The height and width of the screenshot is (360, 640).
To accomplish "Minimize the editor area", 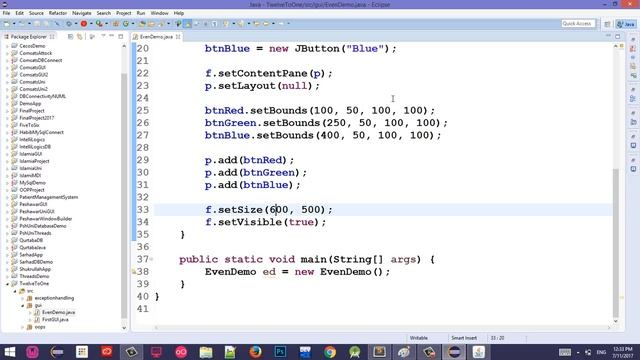I will click(608, 36).
